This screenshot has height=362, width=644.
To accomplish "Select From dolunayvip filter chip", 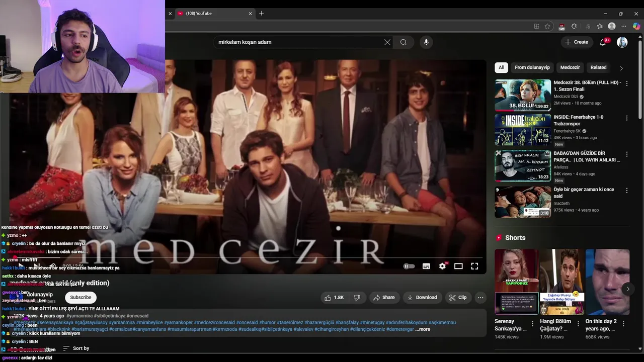I will click(x=532, y=67).
